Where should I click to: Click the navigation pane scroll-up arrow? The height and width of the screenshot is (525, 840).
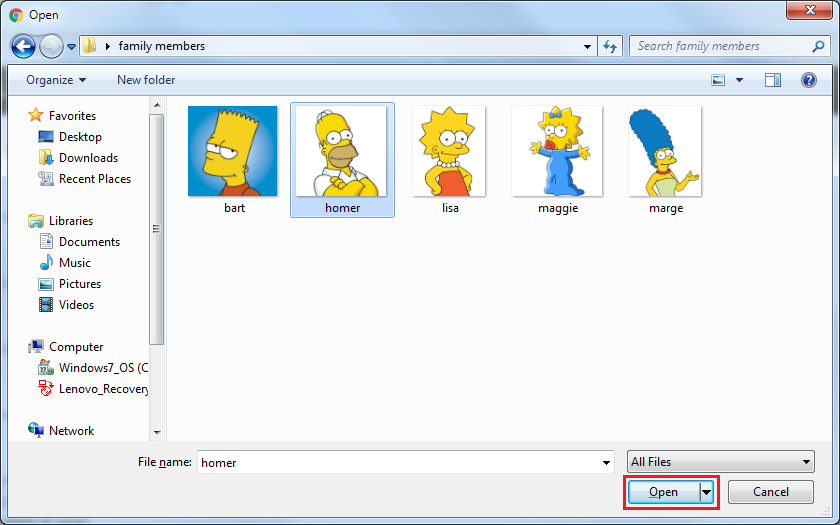point(157,105)
